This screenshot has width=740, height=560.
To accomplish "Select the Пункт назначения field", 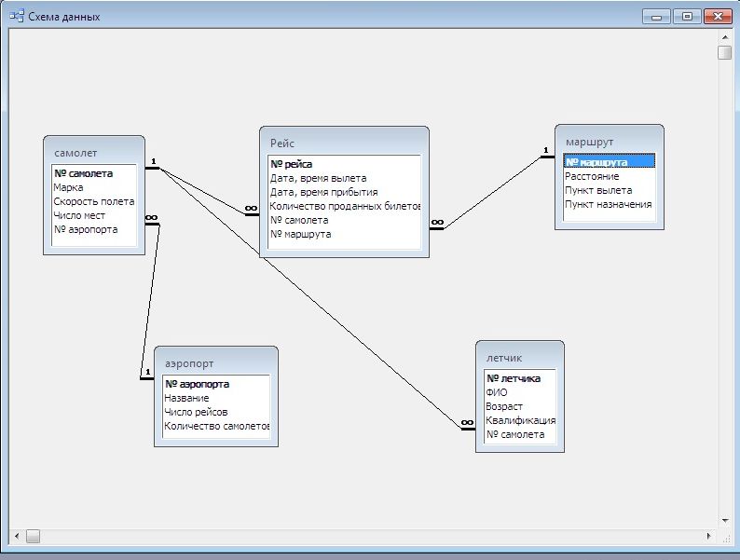I will (609, 204).
